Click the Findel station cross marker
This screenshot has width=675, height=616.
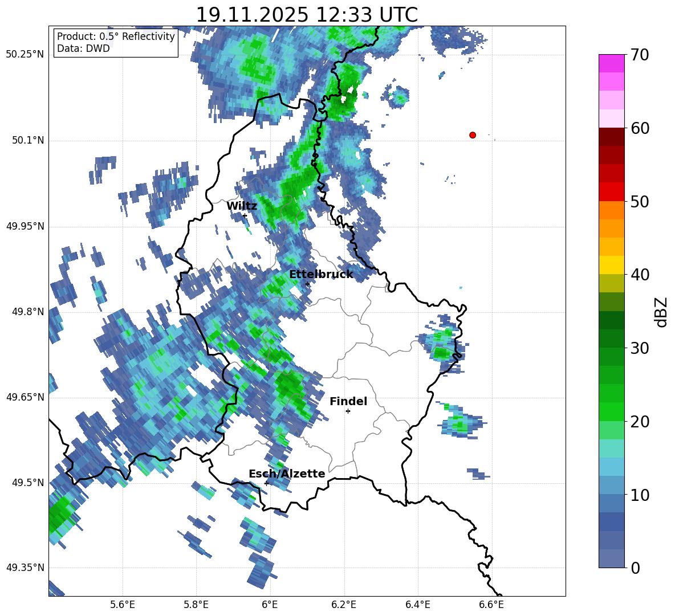point(348,411)
